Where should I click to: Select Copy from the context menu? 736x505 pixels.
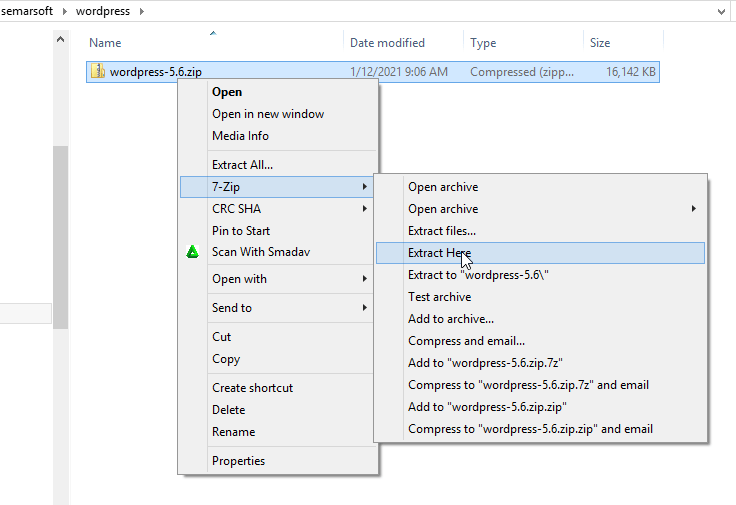[278, 359]
